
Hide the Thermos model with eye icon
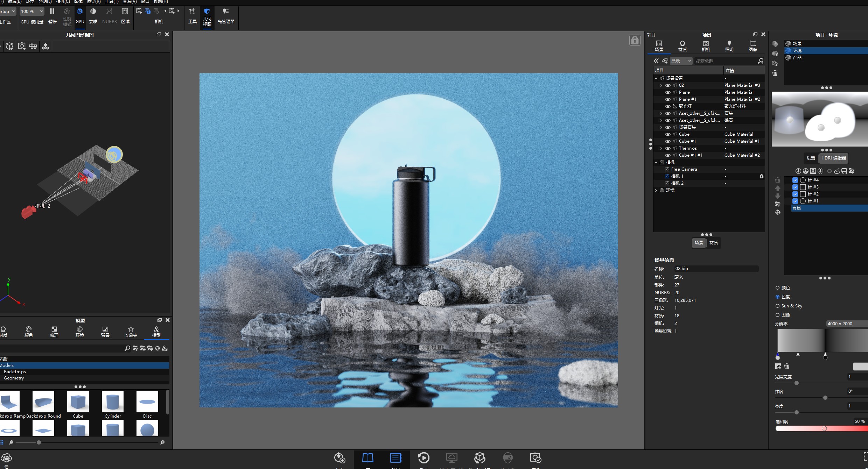click(667, 148)
